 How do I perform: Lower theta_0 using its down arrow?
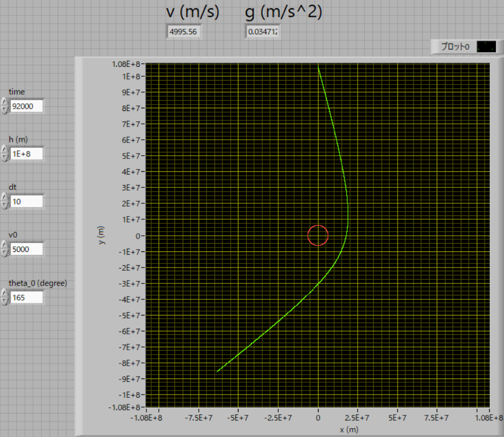[x=4, y=301]
